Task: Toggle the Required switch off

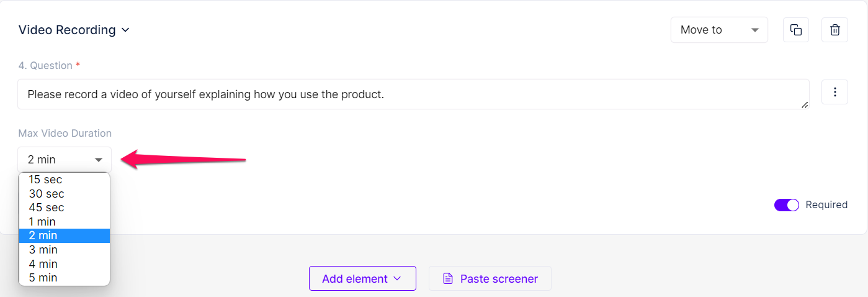Action: (786, 205)
